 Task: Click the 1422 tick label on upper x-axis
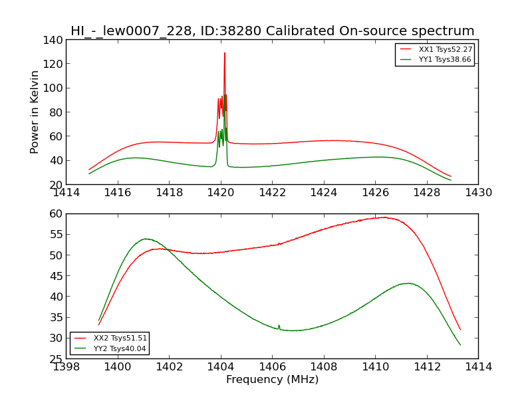pos(273,193)
